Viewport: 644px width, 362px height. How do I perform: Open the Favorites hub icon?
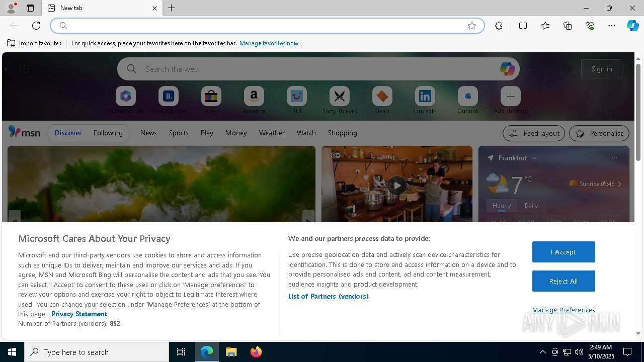[545, 26]
